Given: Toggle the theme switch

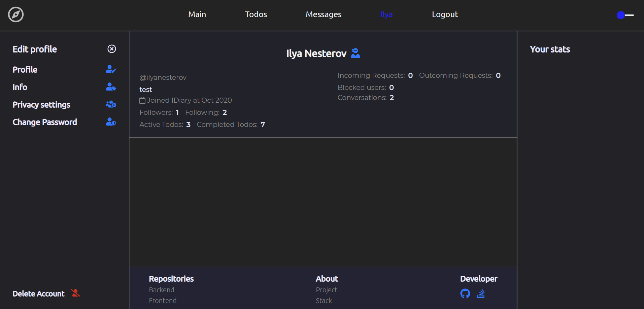Looking at the screenshot, I should [x=625, y=15].
